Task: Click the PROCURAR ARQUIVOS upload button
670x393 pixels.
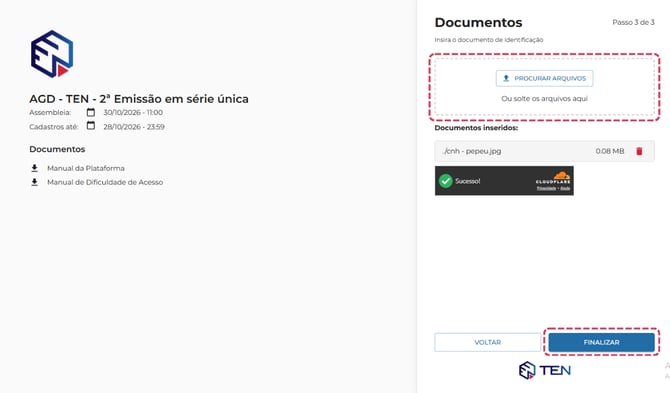Action: point(544,79)
